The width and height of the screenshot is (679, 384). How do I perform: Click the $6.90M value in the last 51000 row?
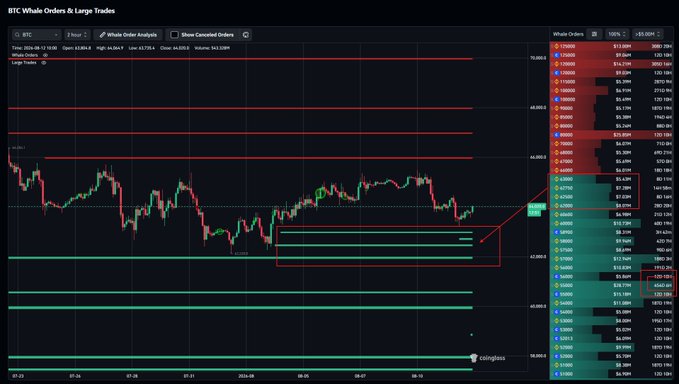pyautogui.click(x=623, y=374)
